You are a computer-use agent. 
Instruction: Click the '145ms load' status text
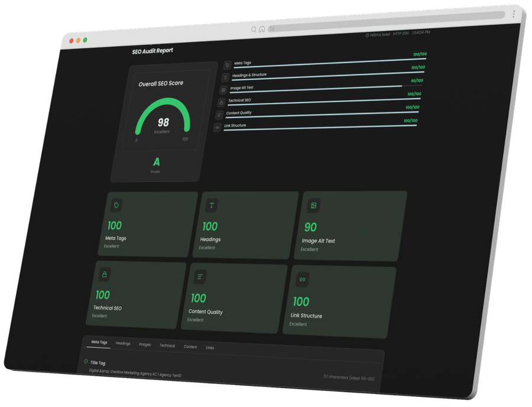[379, 35]
